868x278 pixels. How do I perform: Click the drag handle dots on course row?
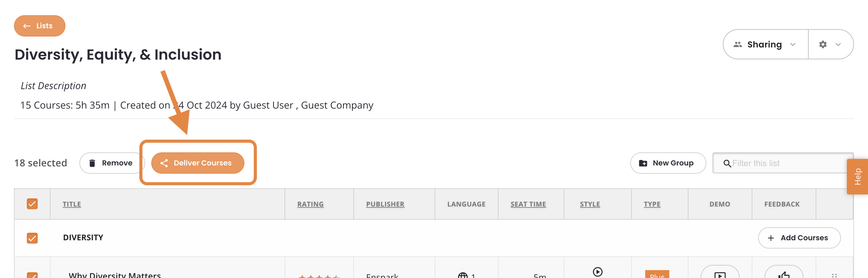834,275
